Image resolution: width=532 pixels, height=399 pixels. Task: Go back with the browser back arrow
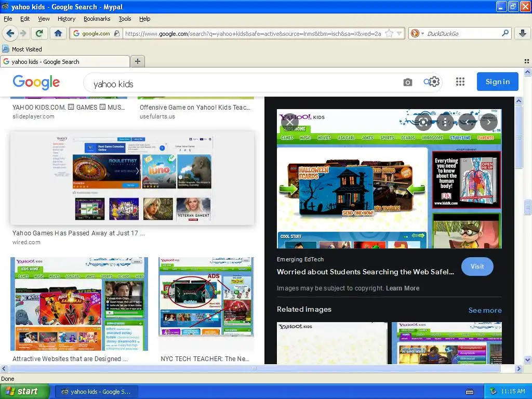[x=10, y=33]
